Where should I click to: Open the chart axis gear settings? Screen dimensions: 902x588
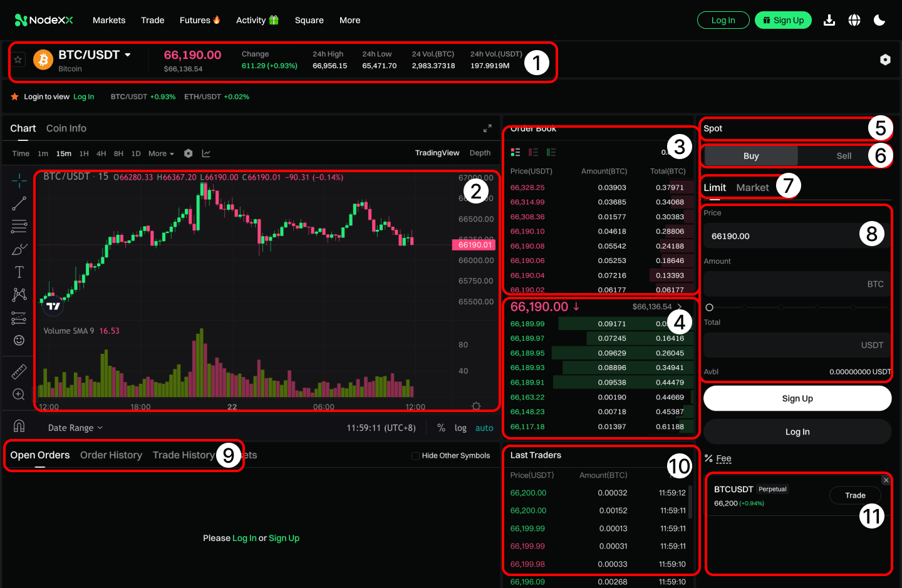pos(476,406)
